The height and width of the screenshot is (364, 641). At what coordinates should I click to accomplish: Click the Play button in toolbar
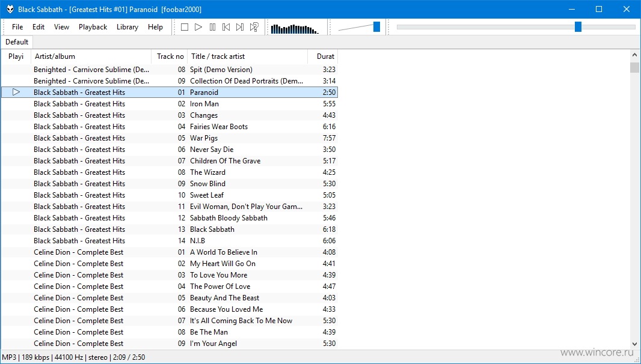pos(198,27)
